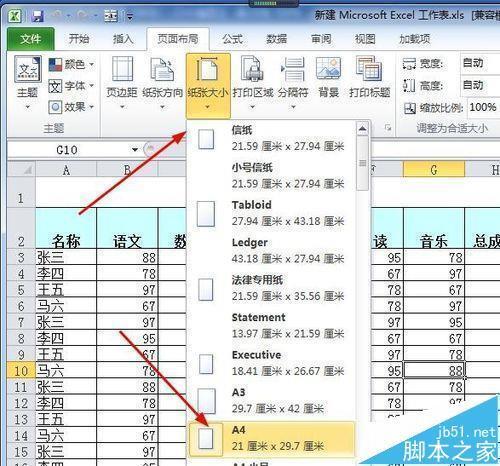This screenshot has width=500, height=466.
Task: Switch to the Insert (插入) tab
Action: pos(123,39)
